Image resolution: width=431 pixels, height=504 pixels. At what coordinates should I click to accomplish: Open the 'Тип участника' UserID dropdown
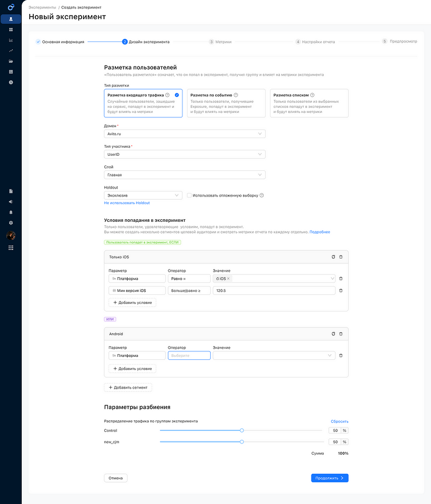click(x=184, y=155)
